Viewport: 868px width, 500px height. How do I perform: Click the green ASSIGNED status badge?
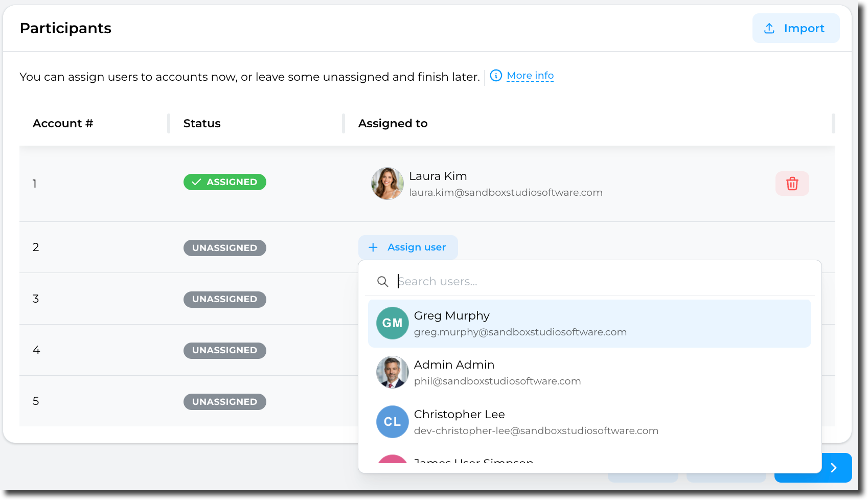click(224, 182)
